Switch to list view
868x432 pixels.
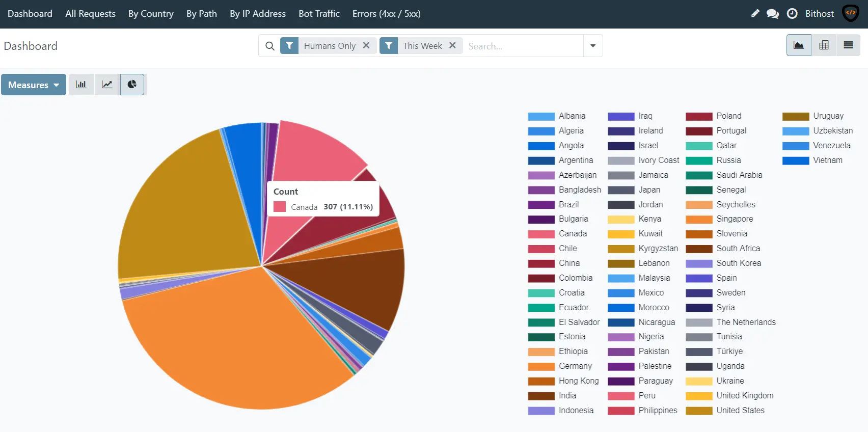click(x=848, y=45)
